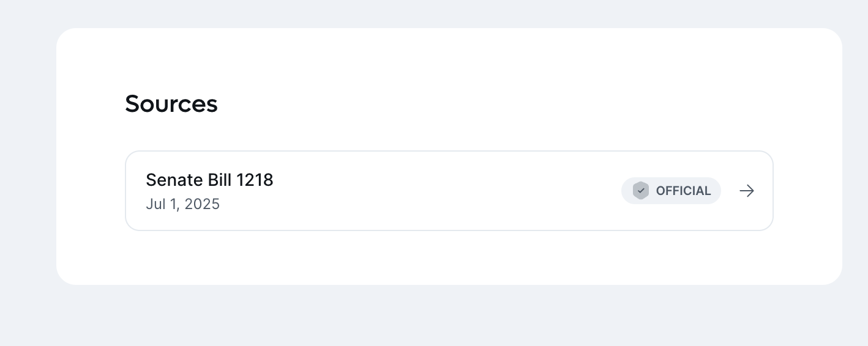Click the gray OFFICIAL pill badge
868x346 pixels.
point(671,191)
